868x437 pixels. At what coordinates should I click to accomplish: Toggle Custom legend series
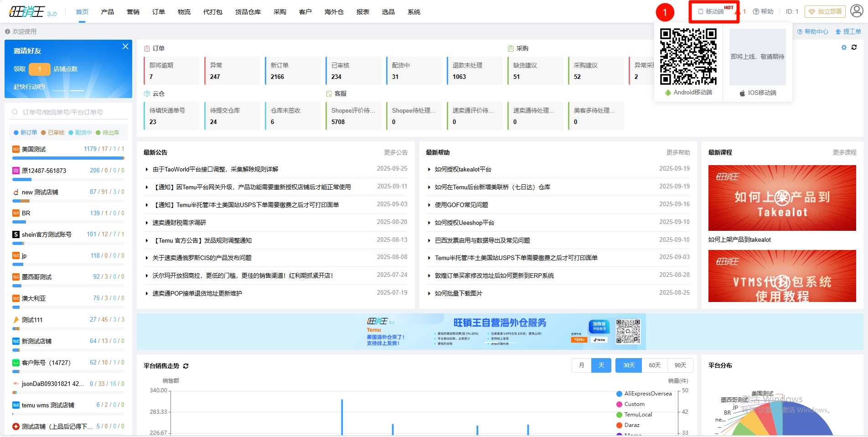coord(630,404)
